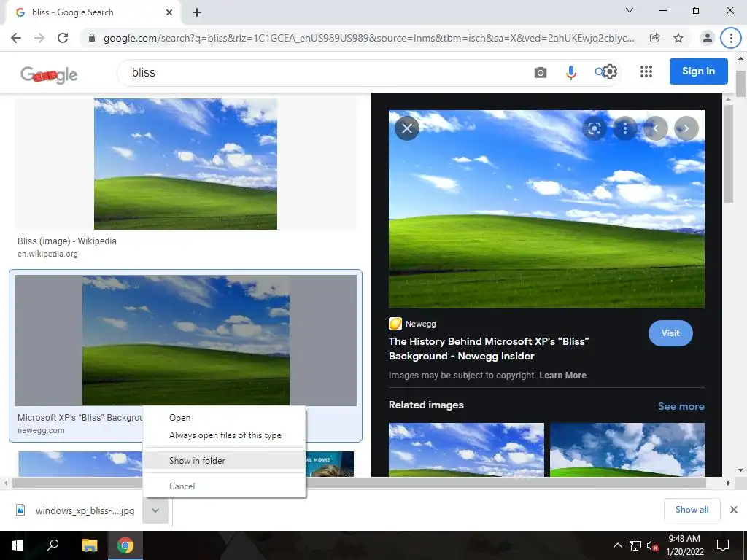Click the Bliss (image) - Wikipedia caption
747x560 pixels.
(67, 241)
